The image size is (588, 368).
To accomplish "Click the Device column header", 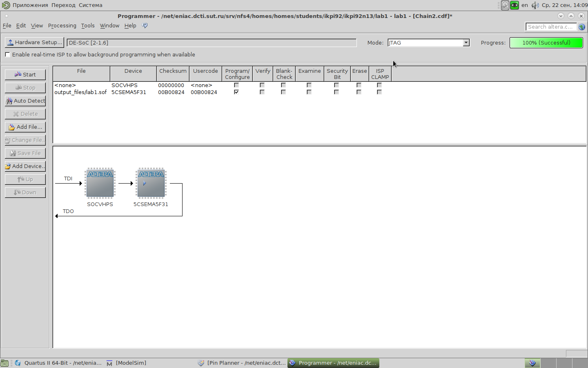I will coord(133,74).
